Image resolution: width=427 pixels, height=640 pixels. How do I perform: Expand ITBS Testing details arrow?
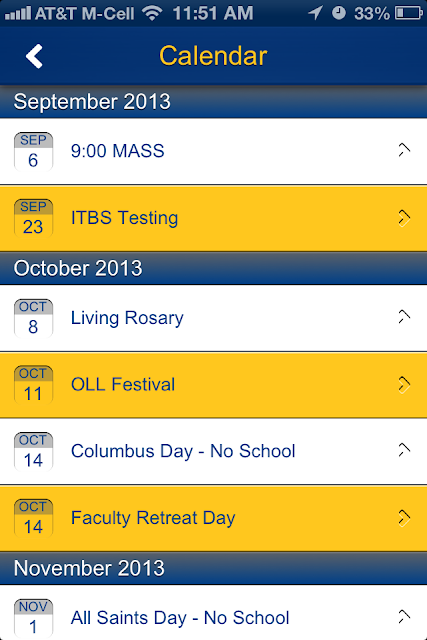pyautogui.click(x=404, y=218)
